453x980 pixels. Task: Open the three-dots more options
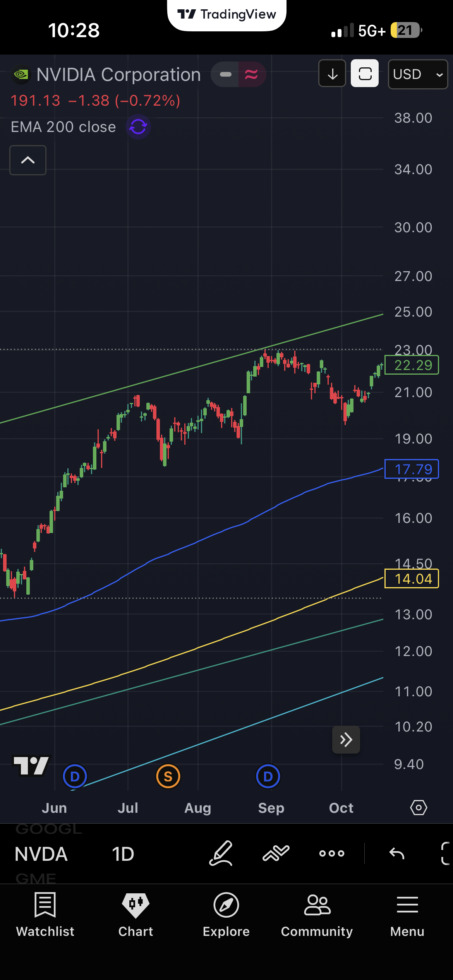pyautogui.click(x=332, y=853)
